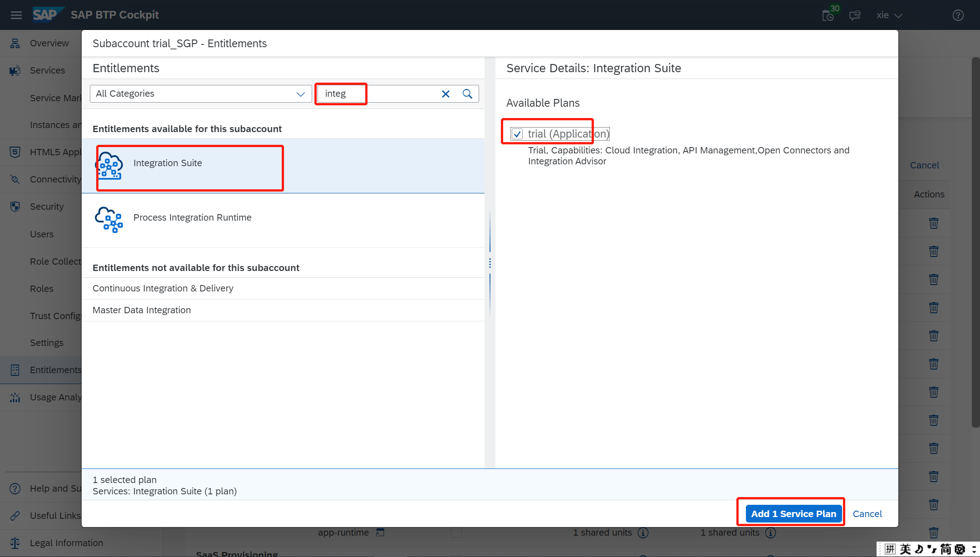The image size is (980, 557).
Task: Open Users in the sidebar
Action: 41,234
